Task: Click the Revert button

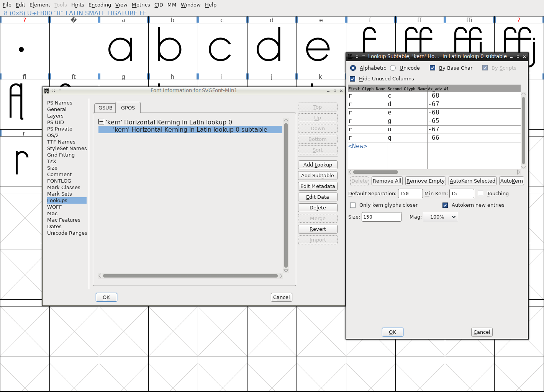Action: (318, 229)
